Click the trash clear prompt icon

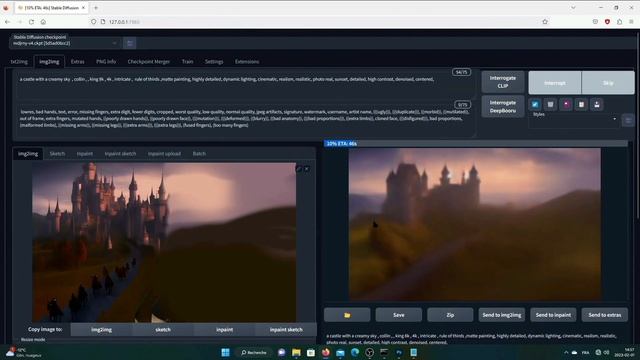coord(550,104)
